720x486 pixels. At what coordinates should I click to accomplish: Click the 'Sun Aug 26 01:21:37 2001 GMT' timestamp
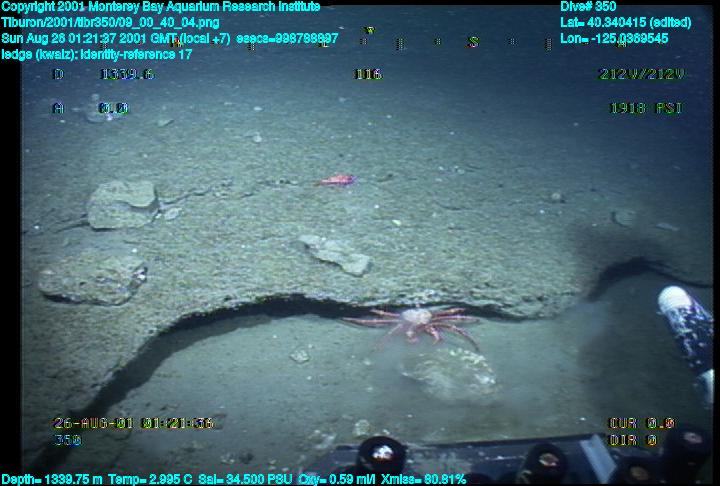point(89,38)
